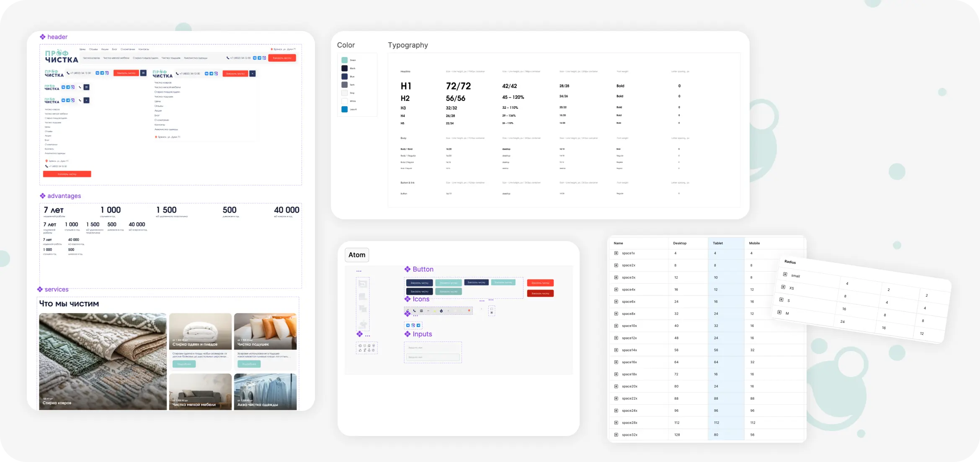980x462 pixels.
Task: Click the variable icon beside space1x row
Action: click(616, 253)
